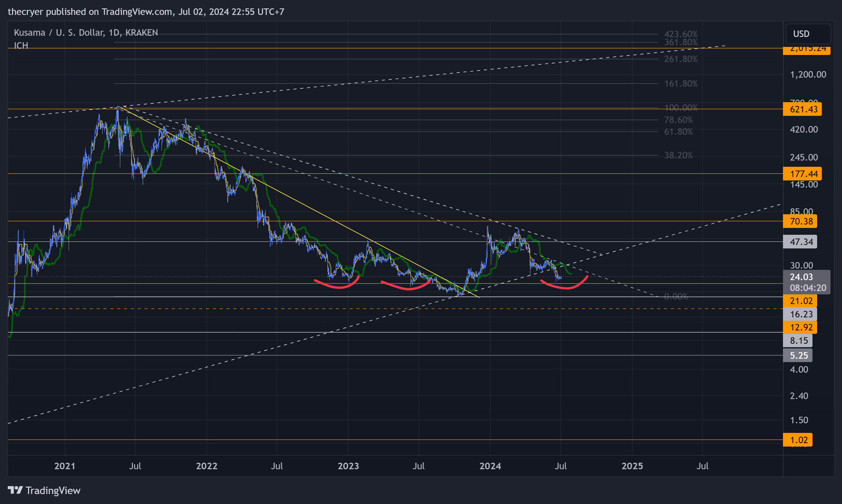
Task: Click the 78.60% Fibonacci label
Action: 678,120
